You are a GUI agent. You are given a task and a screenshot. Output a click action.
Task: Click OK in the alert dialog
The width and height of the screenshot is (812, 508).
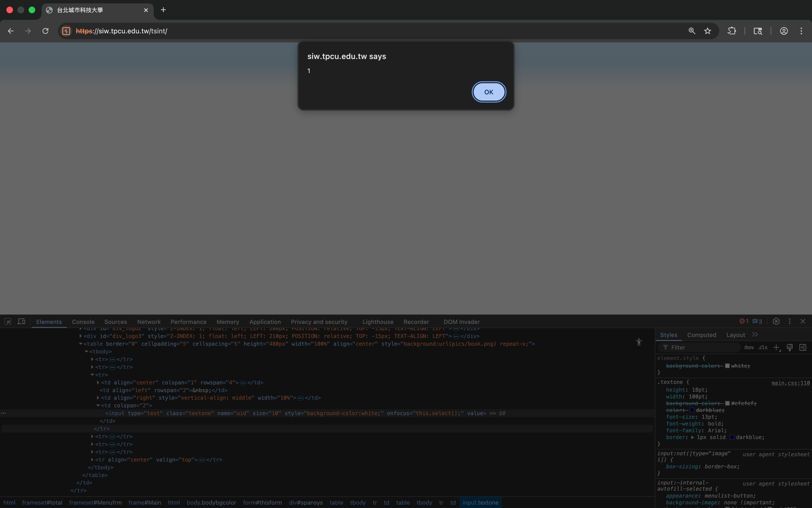point(489,92)
